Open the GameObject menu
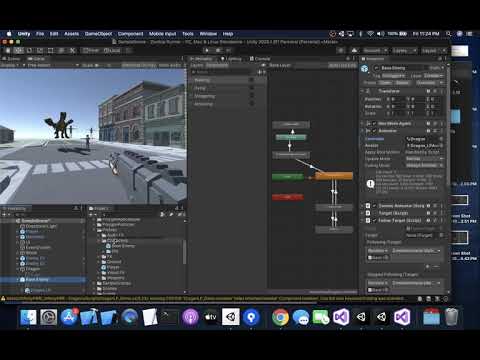Viewport: 480px width, 360px height. point(98,34)
